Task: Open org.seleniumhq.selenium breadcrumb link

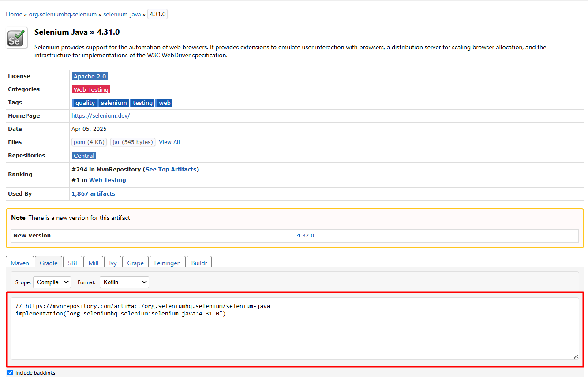Action: 63,14
